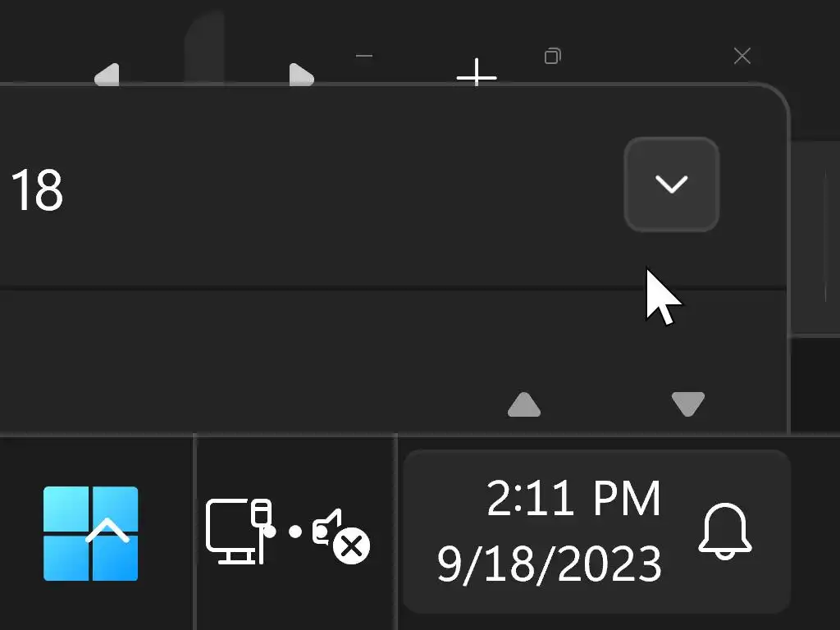The width and height of the screenshot is (840, 630).
Task: Click the 2:11 PM clock text
Action: (573, 499)
